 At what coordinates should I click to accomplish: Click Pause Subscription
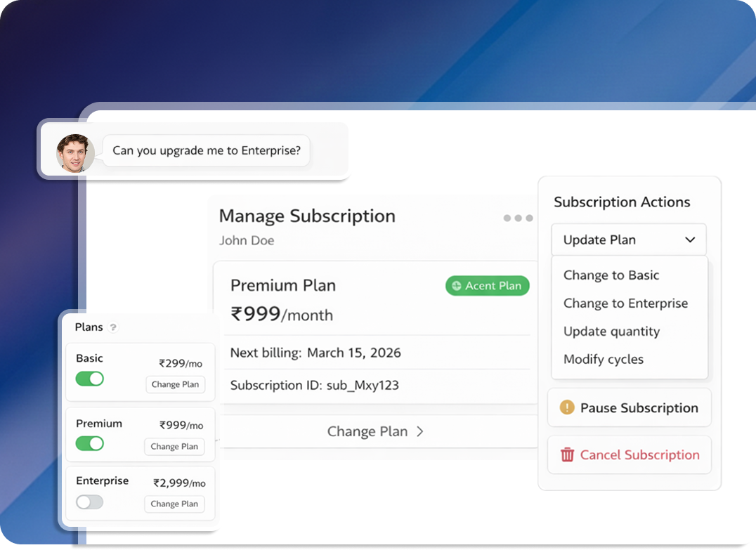click(x=629, y=407)
